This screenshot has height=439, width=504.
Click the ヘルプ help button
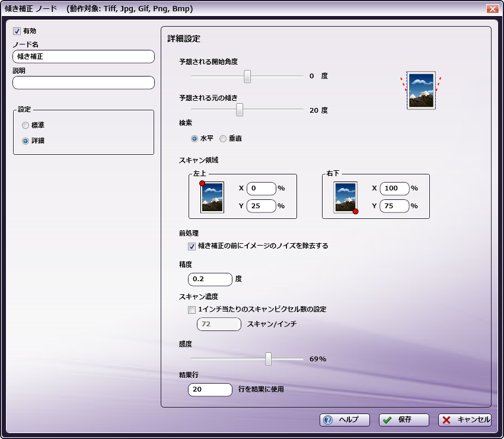(344, 419)
